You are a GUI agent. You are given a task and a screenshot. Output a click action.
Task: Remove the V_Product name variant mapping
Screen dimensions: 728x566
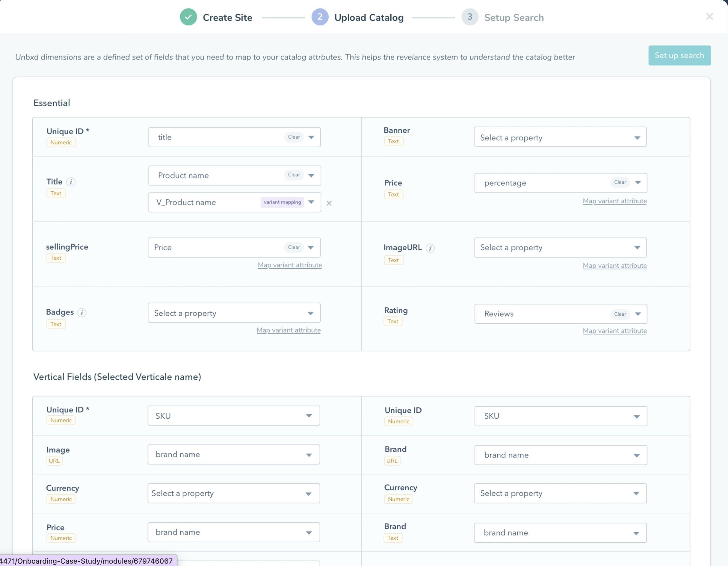[x=329, y=203]
